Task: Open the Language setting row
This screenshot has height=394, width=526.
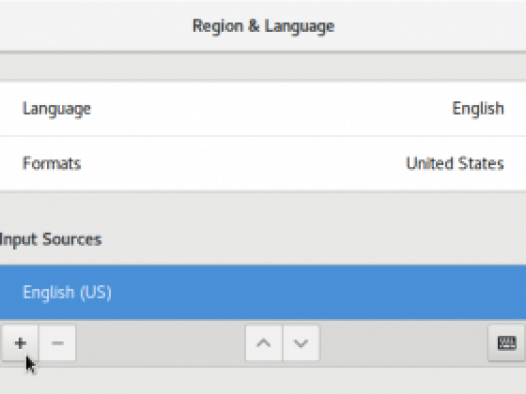Action: click(263, 109)
